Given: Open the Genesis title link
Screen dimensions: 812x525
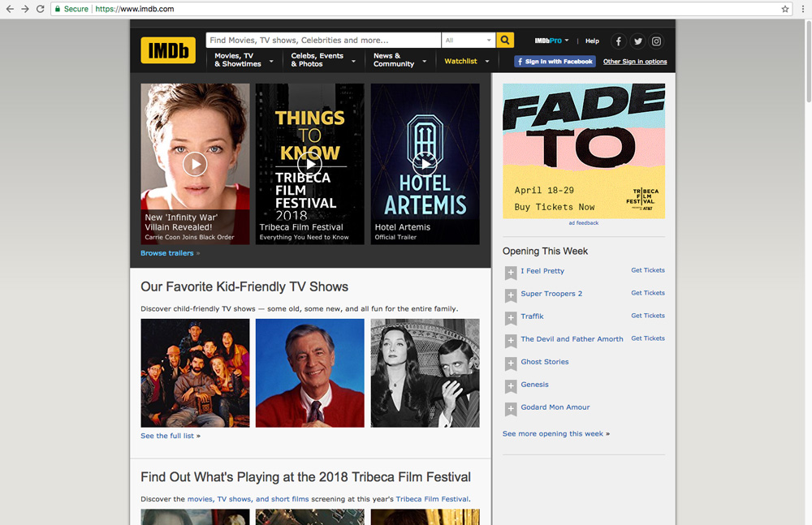Looking at the screenshot, I should point(534,385).
